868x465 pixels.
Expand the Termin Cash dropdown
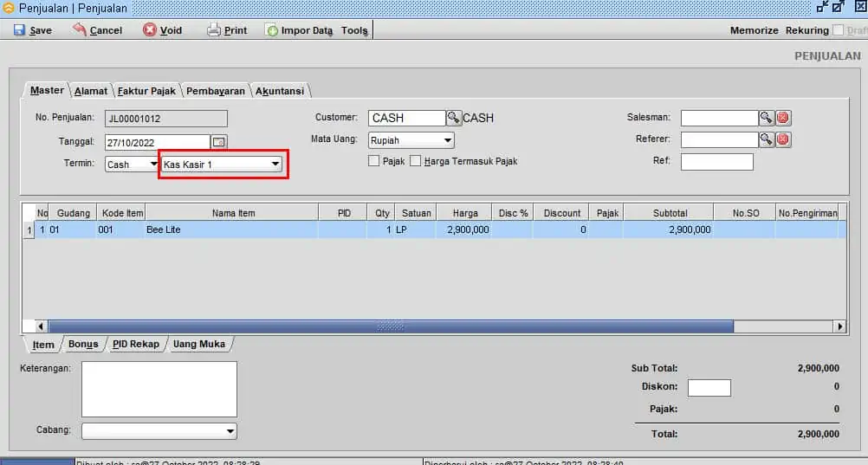coord(153,165)
